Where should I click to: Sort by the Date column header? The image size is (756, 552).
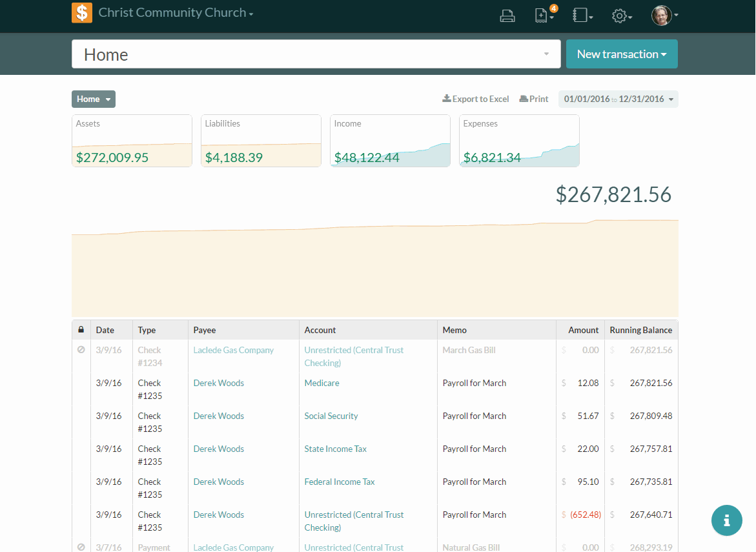105,330
